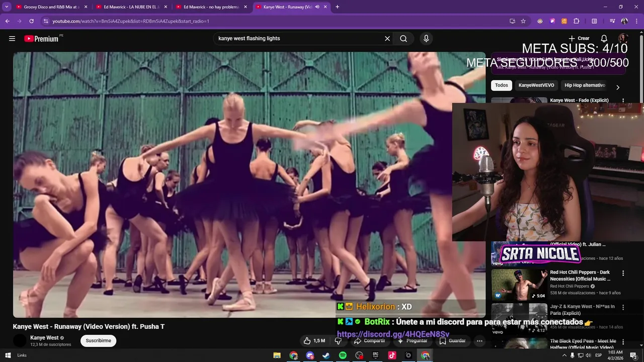The image size is (644, 362).
Task: Mute the Kanye West tab audio
Action: [317, 7]
